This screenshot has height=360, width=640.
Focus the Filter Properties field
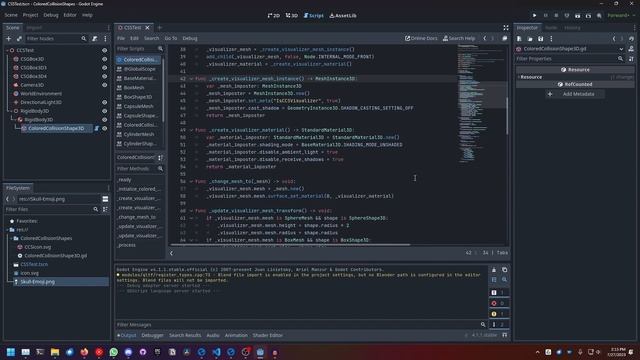[x=570, y=59]
